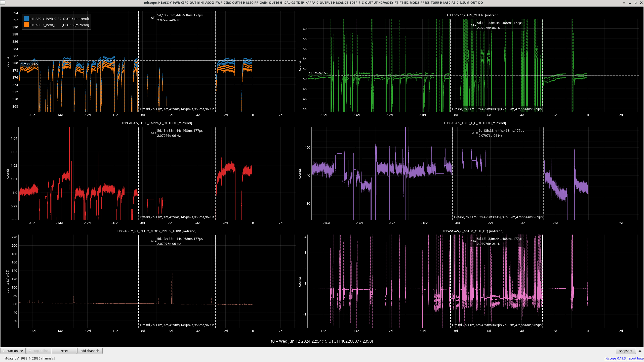Click the H1:CAL-CS_TDEP_KAPPA_C_OUTPUT plot title

(157, 123)
